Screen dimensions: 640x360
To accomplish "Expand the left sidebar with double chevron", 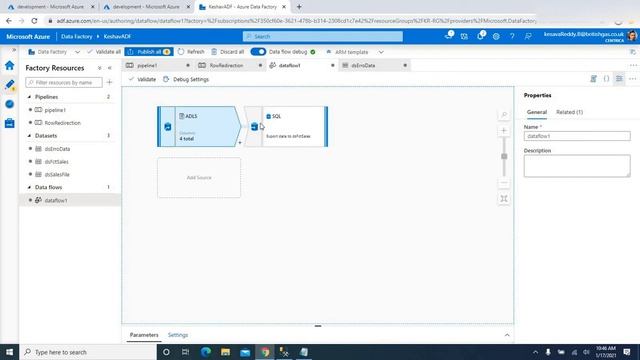I will [x=14, y=50].
